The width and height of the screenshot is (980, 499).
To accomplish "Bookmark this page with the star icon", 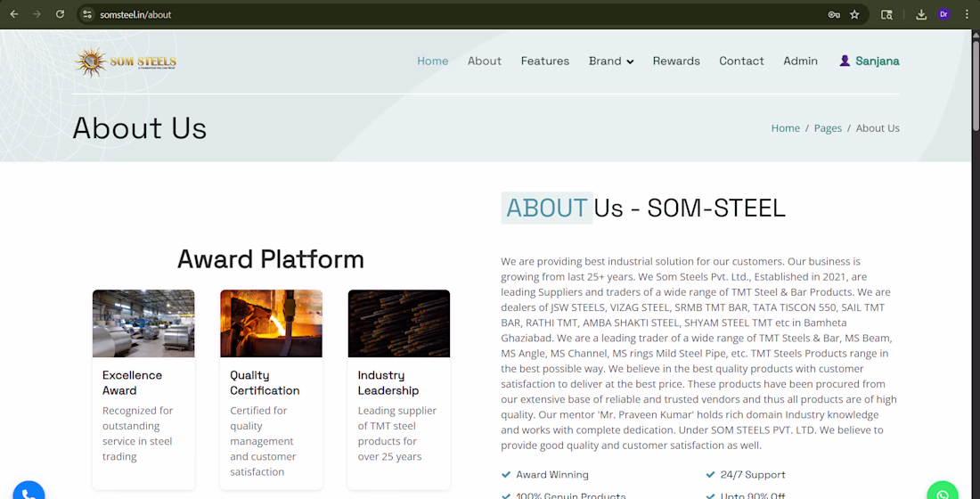I will click(x=854, y=14).
